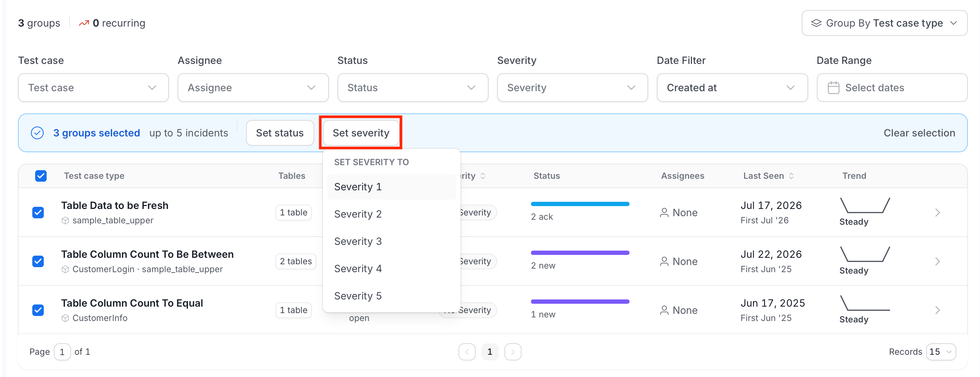This screenshot has height=377, width=980.
Task: Click the calendar icon in Select dates
Action: pos(833,88)
